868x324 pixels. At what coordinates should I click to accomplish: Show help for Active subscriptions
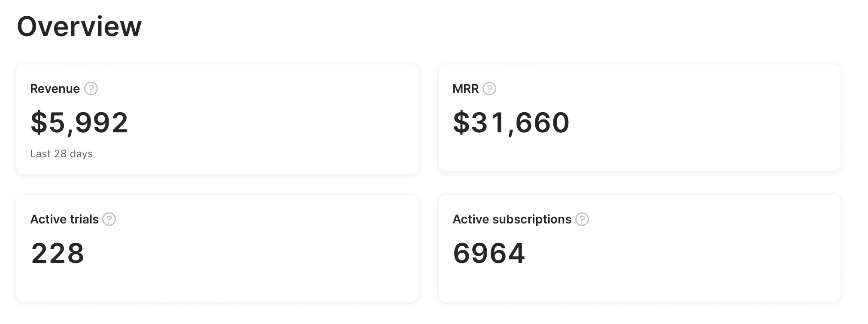(582, 219)
